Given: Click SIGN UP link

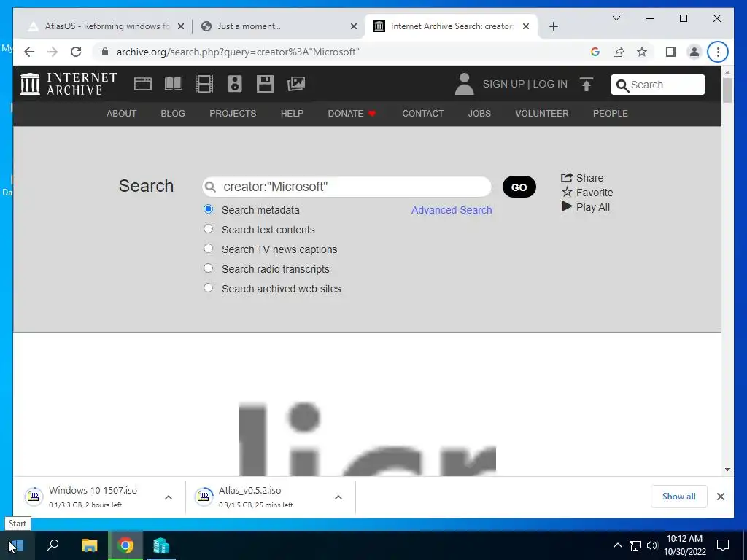Looking at the screenshot, I should 503,84.
